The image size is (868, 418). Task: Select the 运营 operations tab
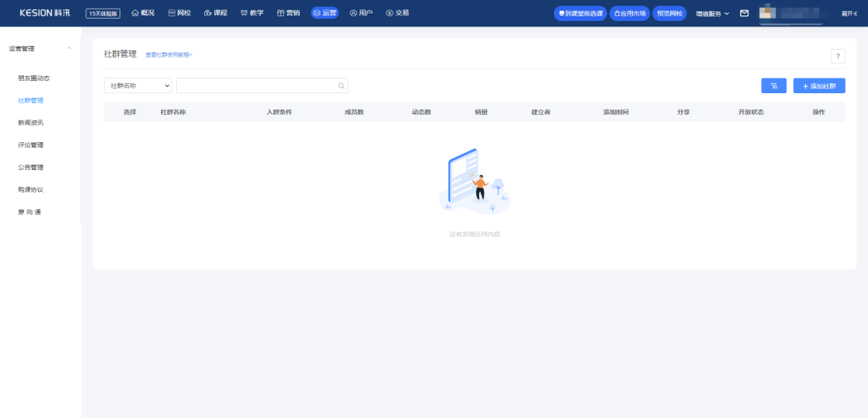[325, 12]
